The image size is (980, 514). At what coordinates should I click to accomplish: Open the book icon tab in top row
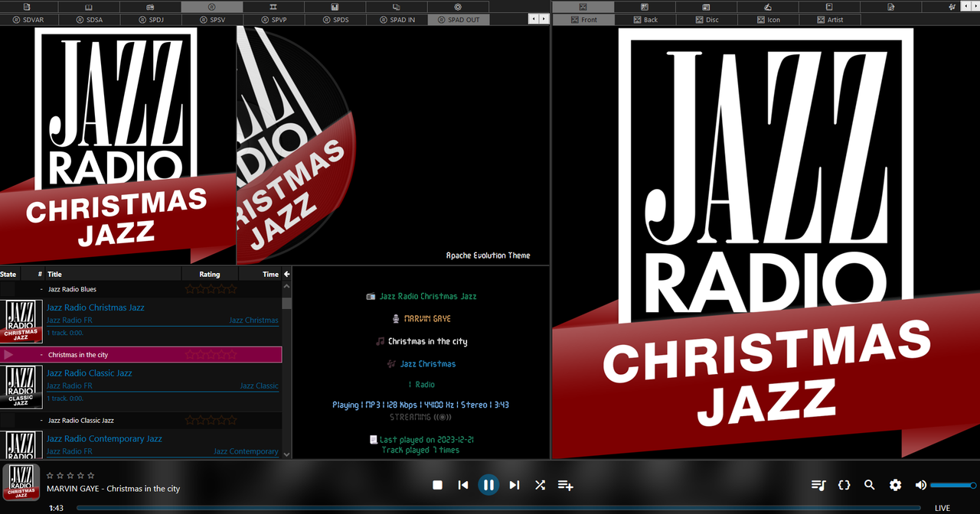tap(88, 7)
